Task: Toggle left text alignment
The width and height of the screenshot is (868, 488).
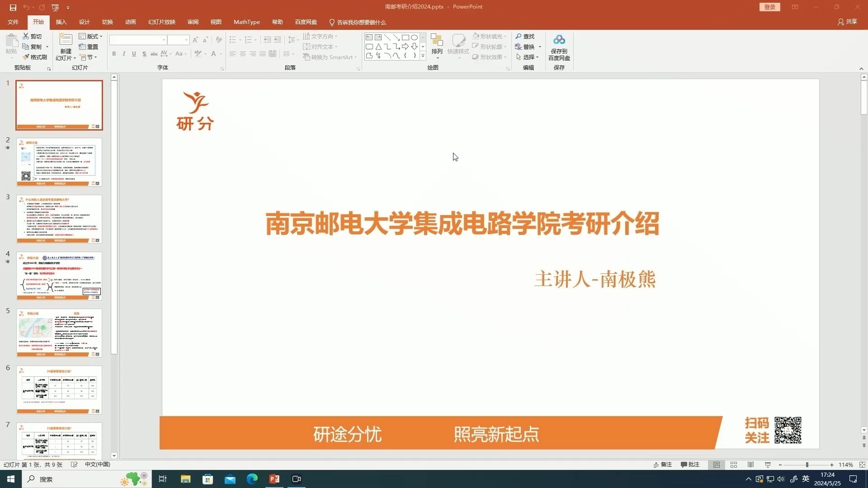Action: click(x=233, y=54)
